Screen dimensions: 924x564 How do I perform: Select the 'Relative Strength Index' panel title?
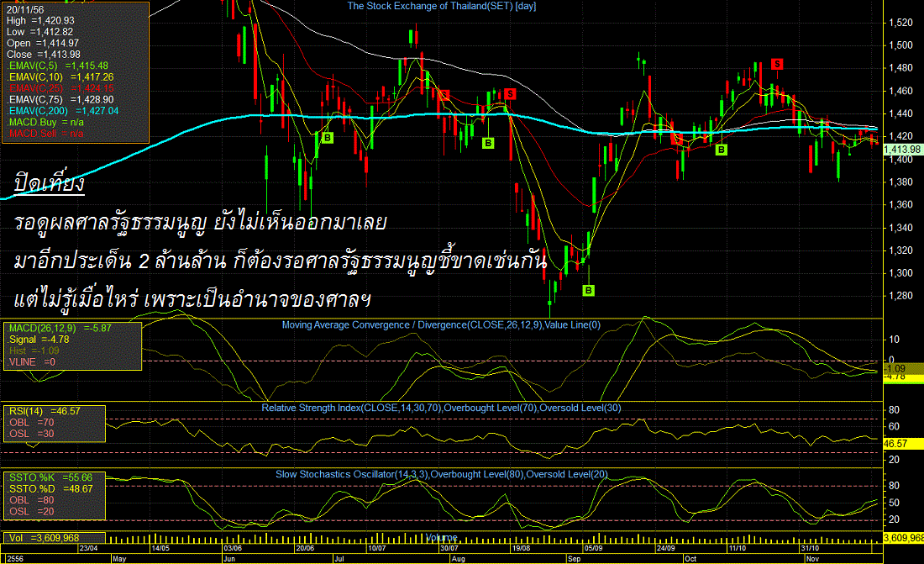coord(441,408)
